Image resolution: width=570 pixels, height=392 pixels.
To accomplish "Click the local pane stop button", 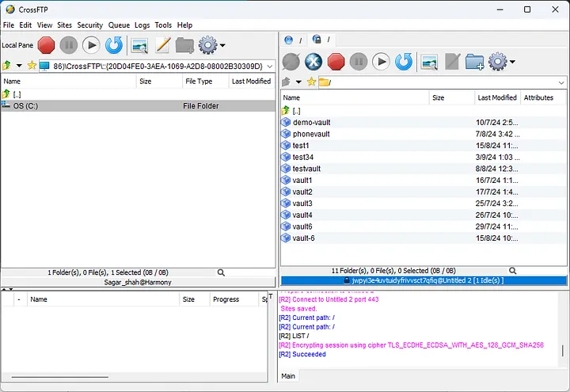I will click(x=46, y=45).
